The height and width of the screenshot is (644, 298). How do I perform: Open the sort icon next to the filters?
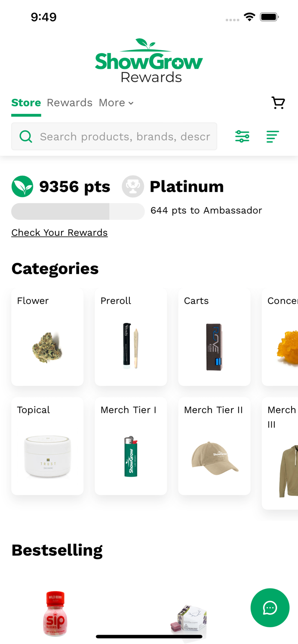pyautogui.click(x=273, y=137)
